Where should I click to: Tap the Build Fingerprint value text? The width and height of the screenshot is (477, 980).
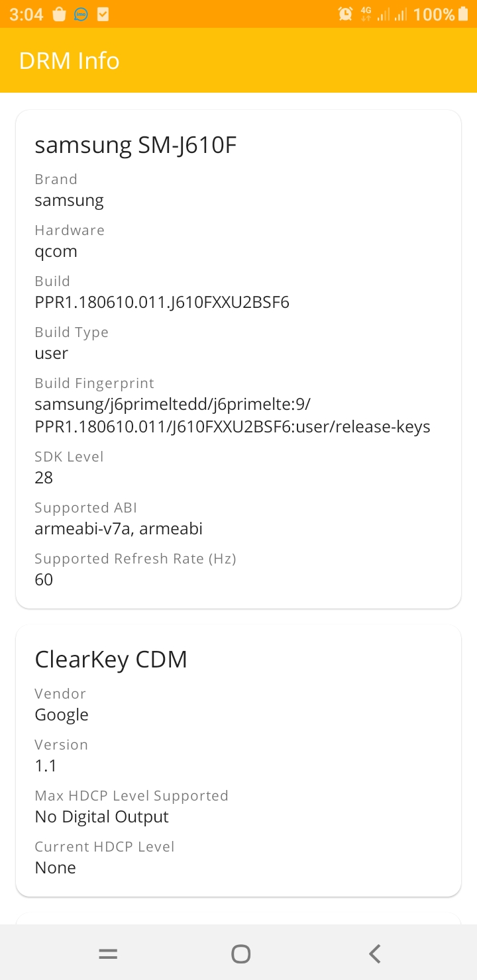click(232, 415)
